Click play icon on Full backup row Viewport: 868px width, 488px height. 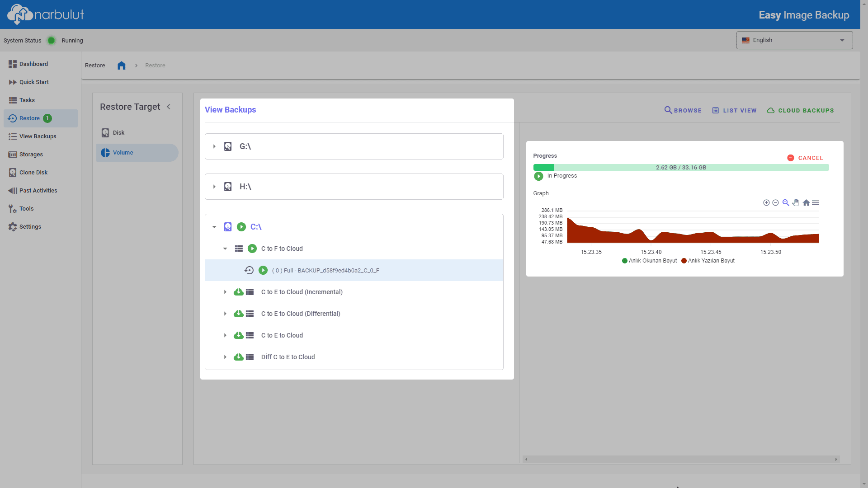point(263,270)
